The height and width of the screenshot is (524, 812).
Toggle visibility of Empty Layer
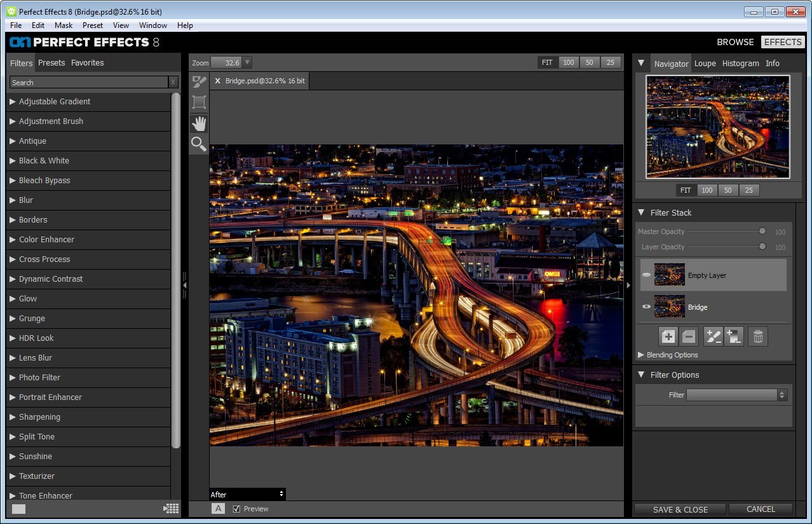click(646, 275)
